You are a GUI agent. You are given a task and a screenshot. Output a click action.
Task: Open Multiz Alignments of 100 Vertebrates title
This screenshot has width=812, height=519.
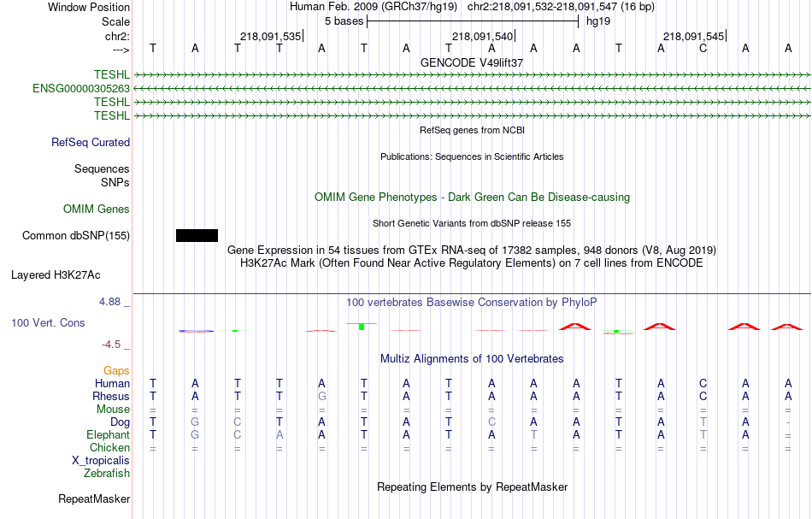pyautogui.click(x=472, y=359)
